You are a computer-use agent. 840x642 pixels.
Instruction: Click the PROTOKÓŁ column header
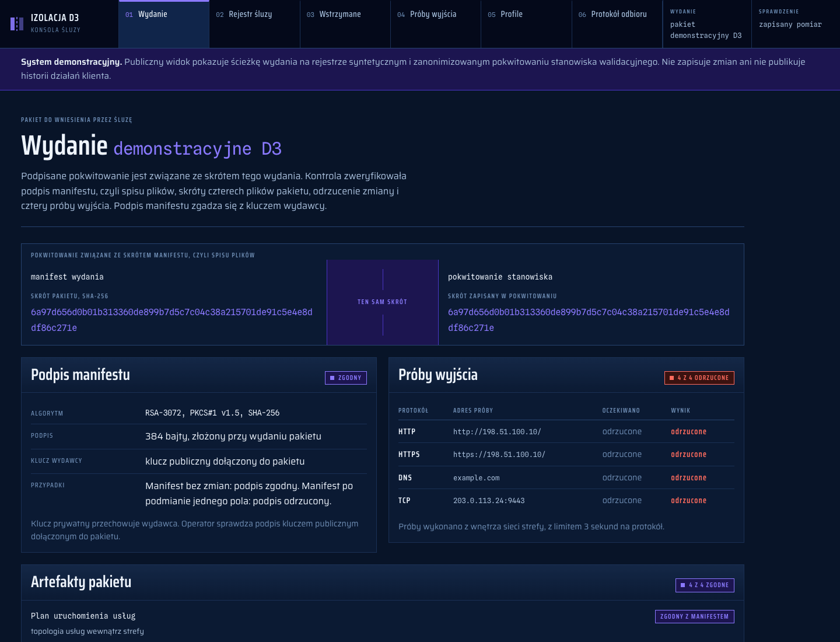click(413, 411)
